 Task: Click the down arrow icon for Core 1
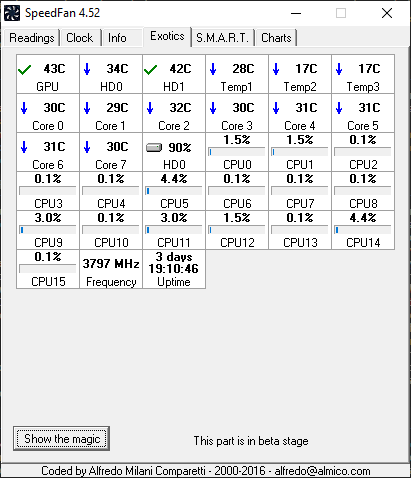(87, 108)
